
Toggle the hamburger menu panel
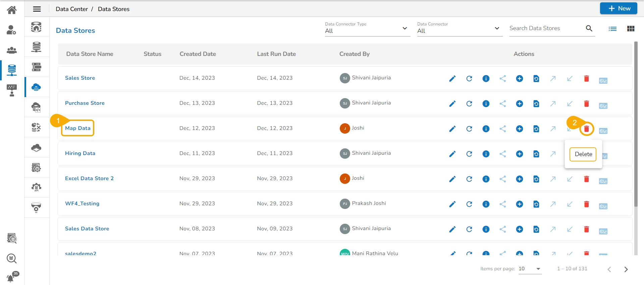point(37,9)
